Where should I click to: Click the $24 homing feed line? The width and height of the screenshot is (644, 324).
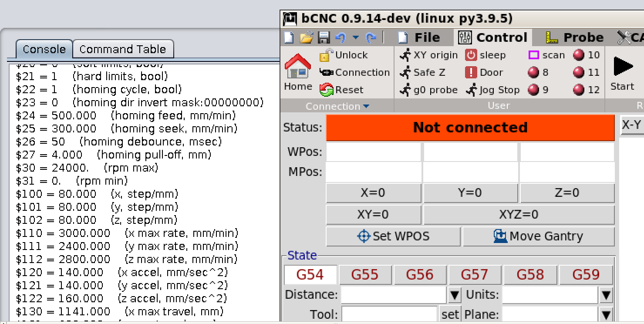pos(126,116)
